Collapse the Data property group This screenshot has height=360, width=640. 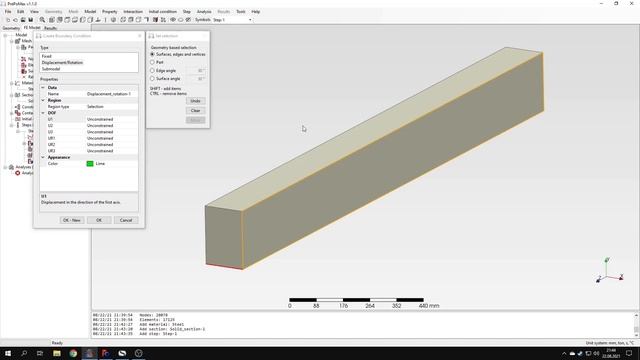click(43, 87)
